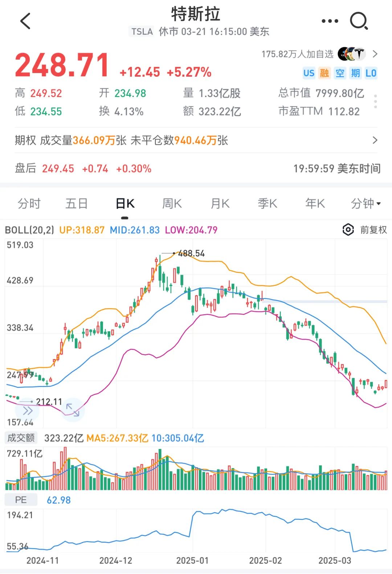Tap the 期 options badge
Screen dimensions: 392x574
(x=355, y=73)
